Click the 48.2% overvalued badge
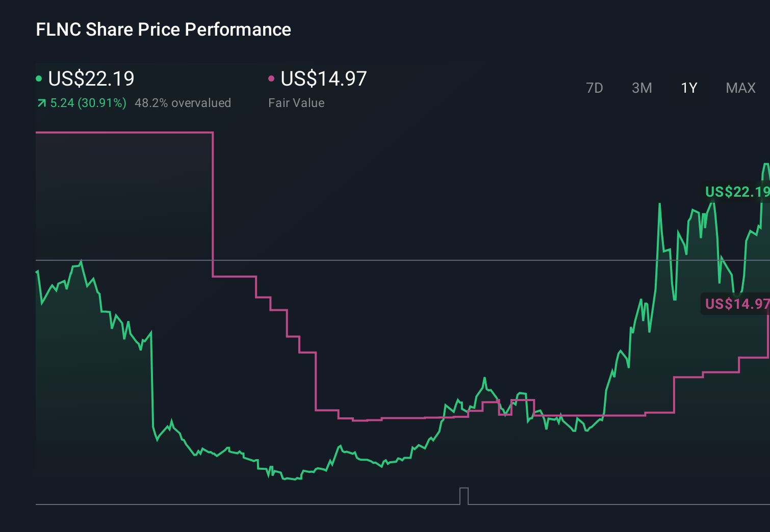This screenshot has width=770, height=532. click(x=183, y=102)
